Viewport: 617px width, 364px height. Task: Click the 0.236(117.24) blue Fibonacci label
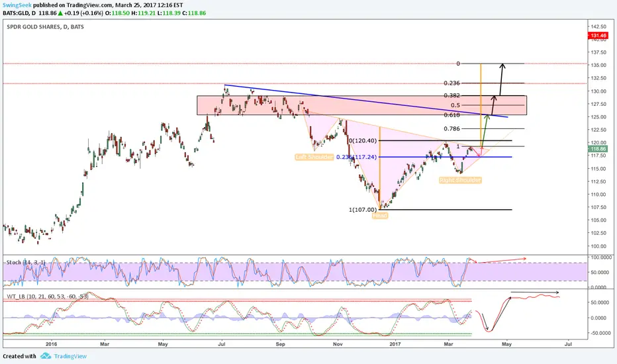point(357,157)
